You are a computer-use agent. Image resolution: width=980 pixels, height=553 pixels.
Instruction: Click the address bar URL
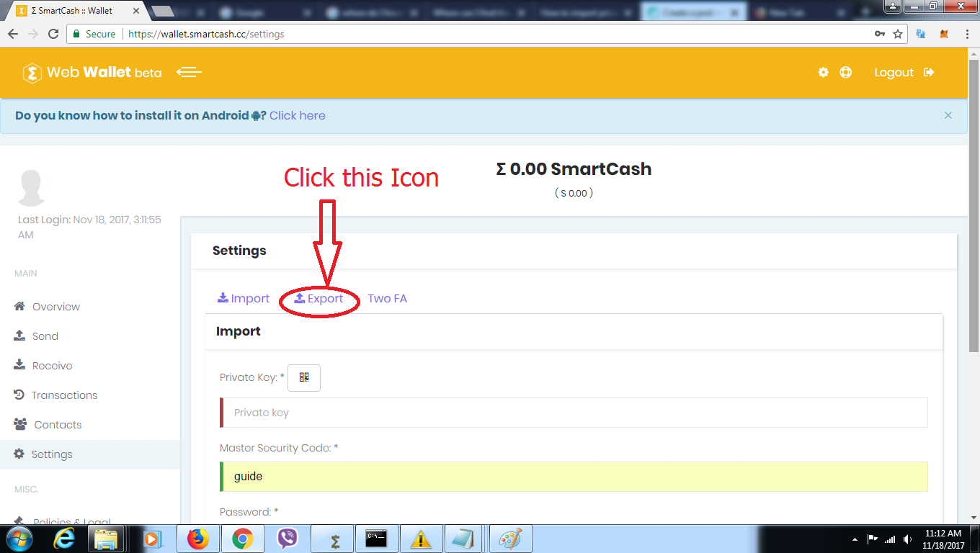(x=206, y=34)
